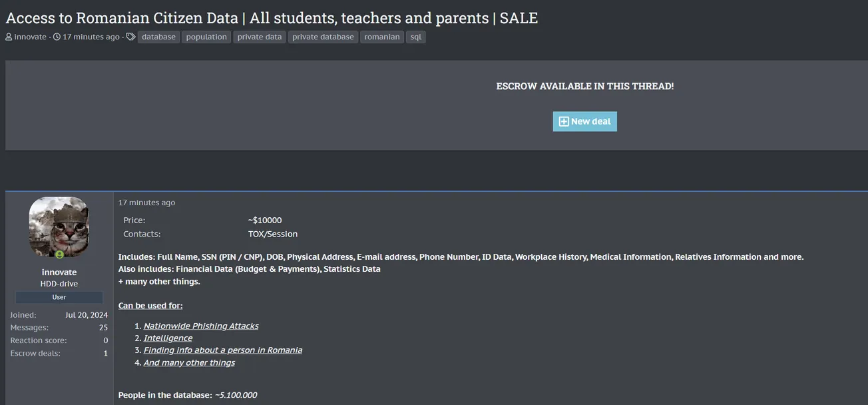Click the clock icon beside the thread time
Viewport: 868px width, 405px height.
57,37
